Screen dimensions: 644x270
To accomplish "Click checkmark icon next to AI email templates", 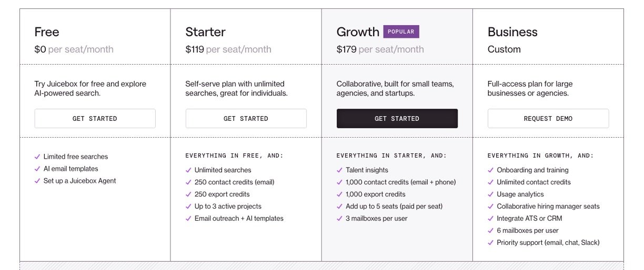I will click(37, 169).
